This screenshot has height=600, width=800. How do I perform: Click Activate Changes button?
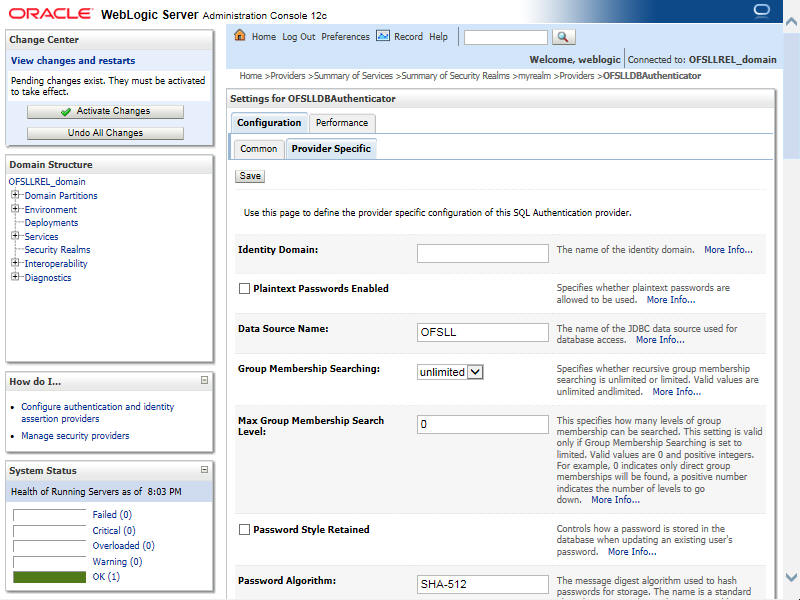point(105,112)
